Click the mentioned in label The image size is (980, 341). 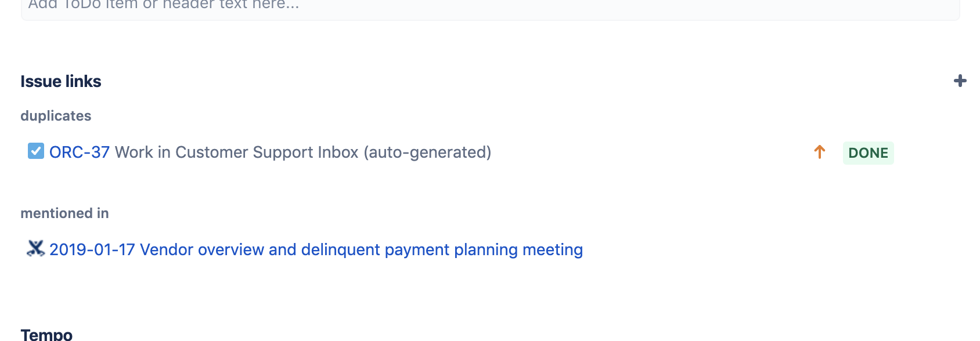pyautogui.click(x=64, y=213)
